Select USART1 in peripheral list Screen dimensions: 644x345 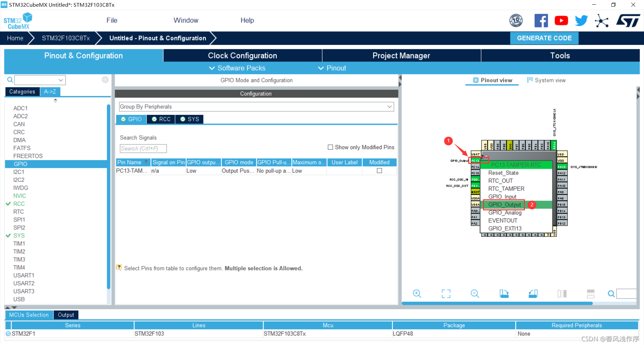tap(24, 275)
